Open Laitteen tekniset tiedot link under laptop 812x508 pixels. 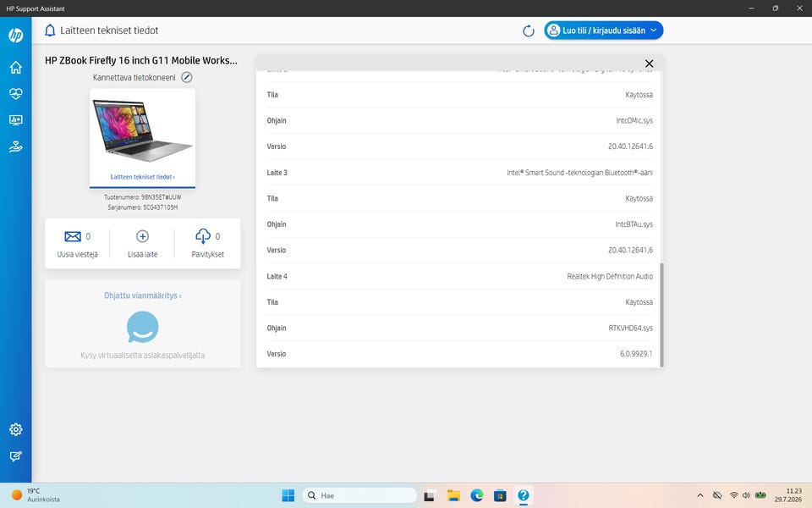click(x=142, y=177)
